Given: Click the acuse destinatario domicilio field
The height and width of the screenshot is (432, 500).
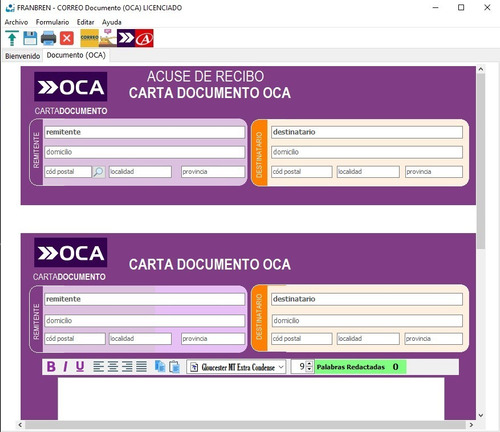Looking at the screenshot, I should [367, 152].
